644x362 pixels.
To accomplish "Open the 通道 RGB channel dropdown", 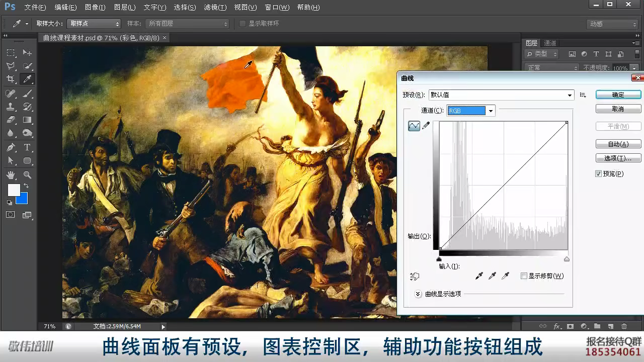I will coord(471,111).
